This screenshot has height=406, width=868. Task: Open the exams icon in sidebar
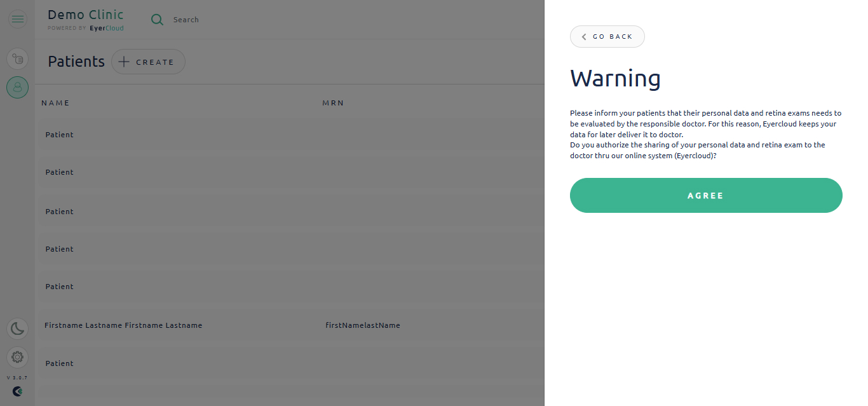tap(18, 59)
